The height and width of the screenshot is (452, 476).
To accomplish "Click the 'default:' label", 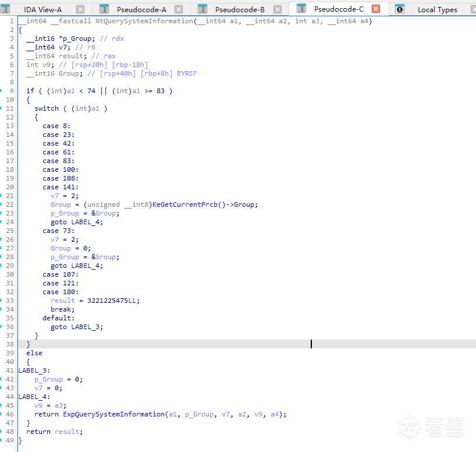I will tap(58, 318).
